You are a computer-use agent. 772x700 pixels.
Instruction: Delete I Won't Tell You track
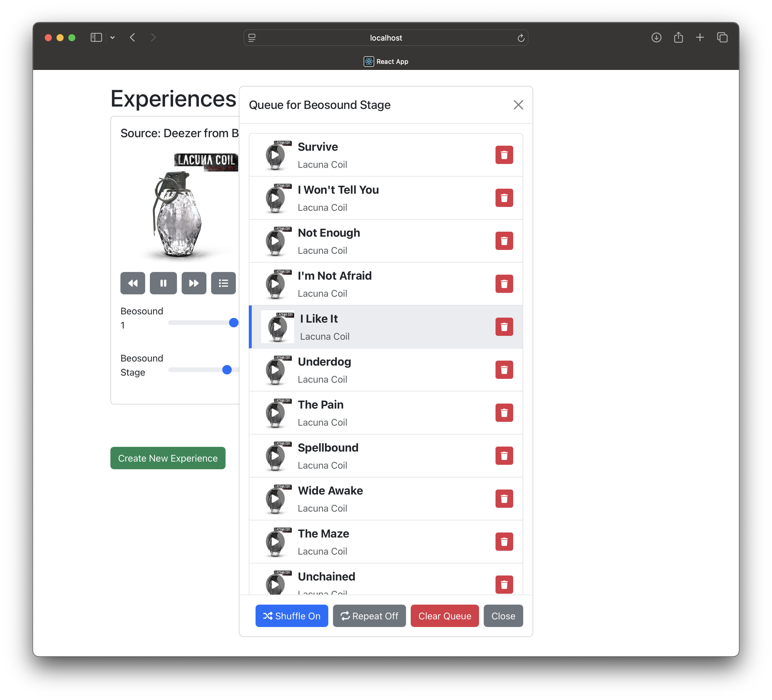(504, 198)
